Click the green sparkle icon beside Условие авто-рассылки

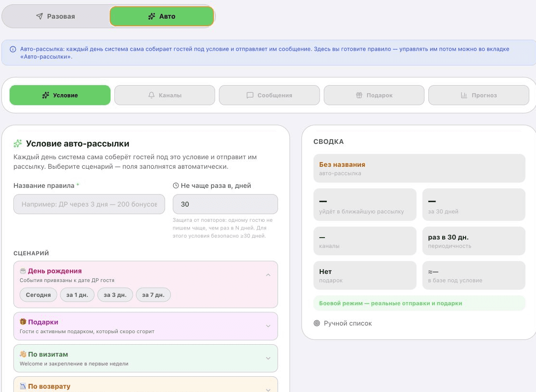point(18,143)
